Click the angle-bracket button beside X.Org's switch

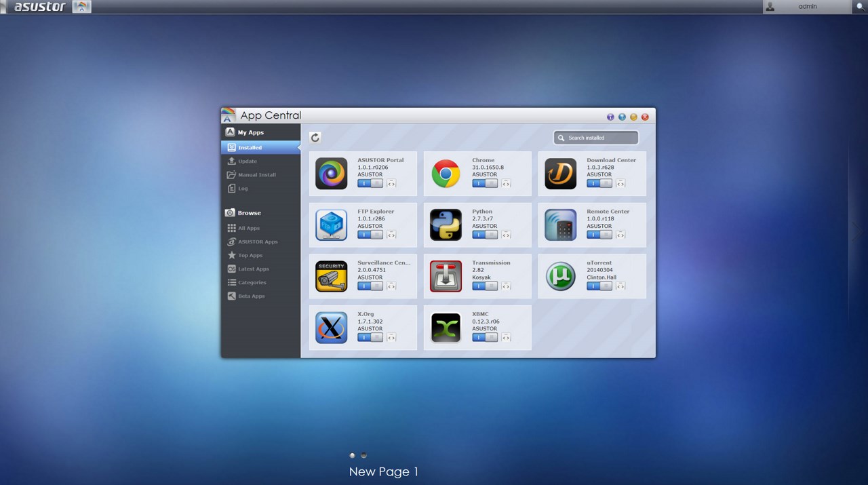tap(391, 337)
